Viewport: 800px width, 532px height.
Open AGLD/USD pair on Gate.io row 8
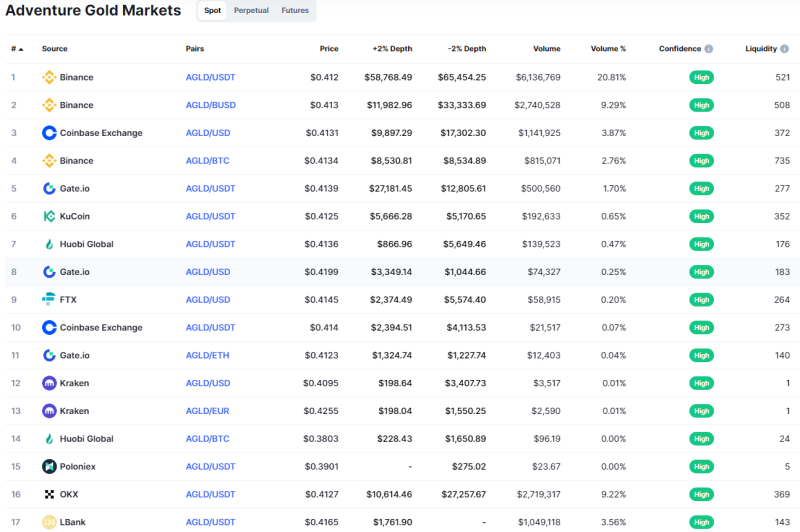pyautogui.click(x=208, y=272)
